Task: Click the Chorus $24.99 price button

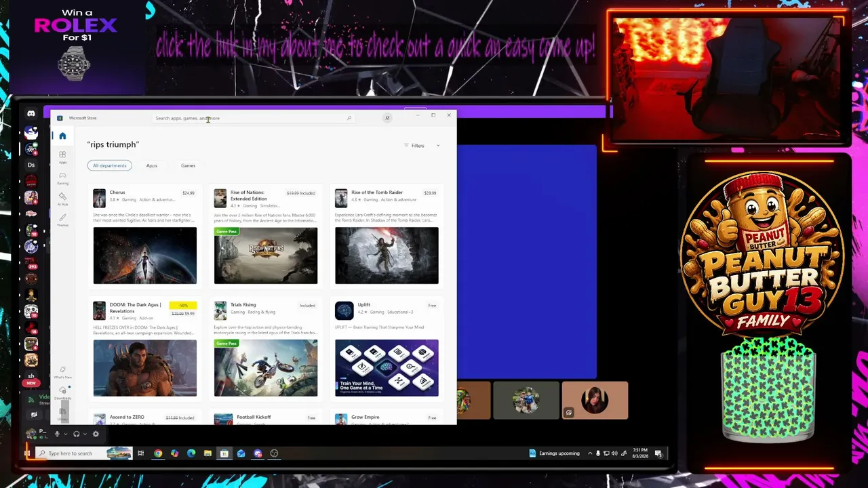Action: point(189,193)
